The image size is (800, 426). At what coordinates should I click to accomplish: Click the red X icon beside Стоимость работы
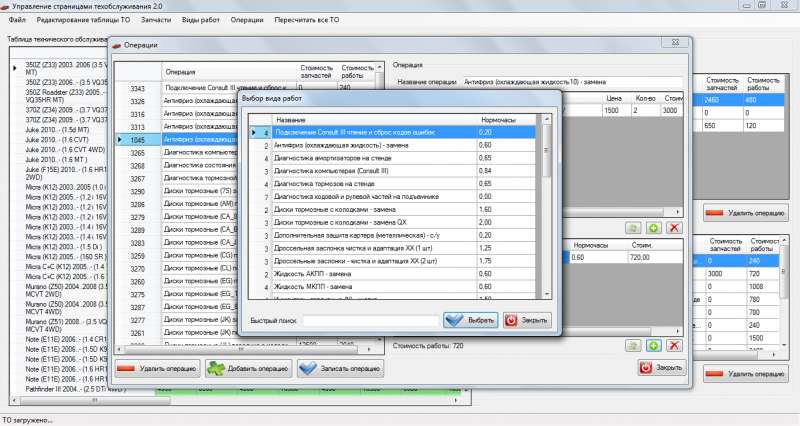674,345
